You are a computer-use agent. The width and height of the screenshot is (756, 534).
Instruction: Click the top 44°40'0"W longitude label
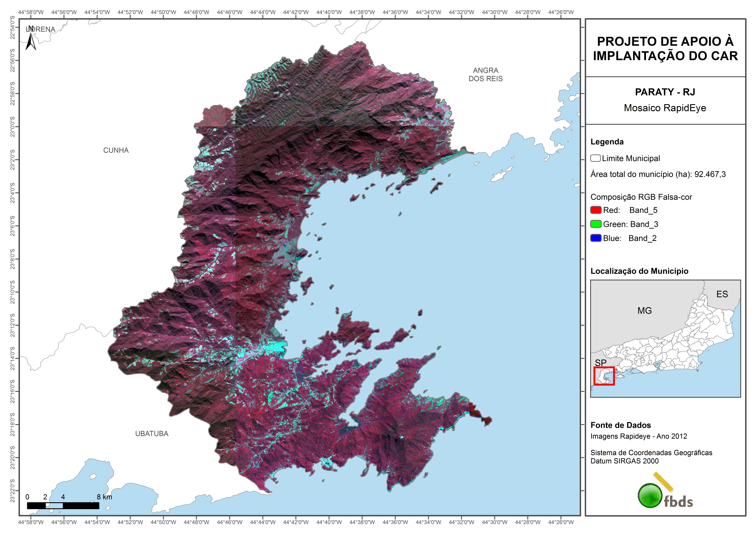tap(329, 12)
